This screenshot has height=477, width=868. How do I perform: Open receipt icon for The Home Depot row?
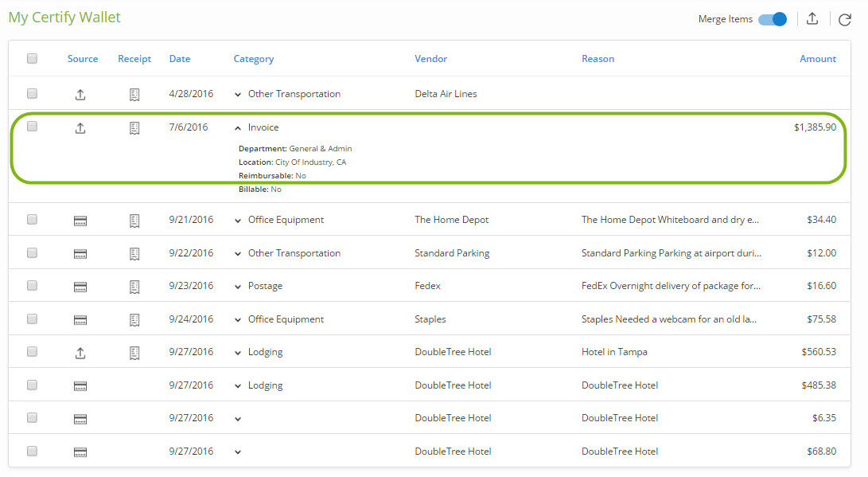[134, 221]
